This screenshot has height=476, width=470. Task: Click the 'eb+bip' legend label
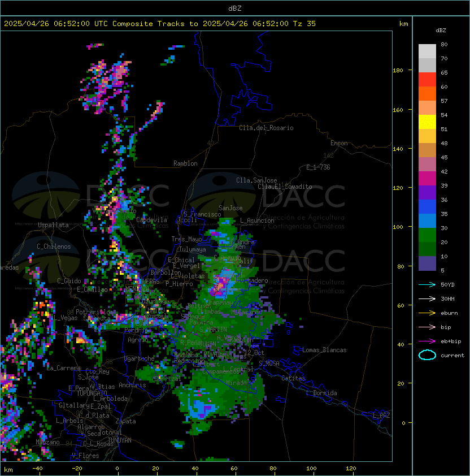(451, 341)
